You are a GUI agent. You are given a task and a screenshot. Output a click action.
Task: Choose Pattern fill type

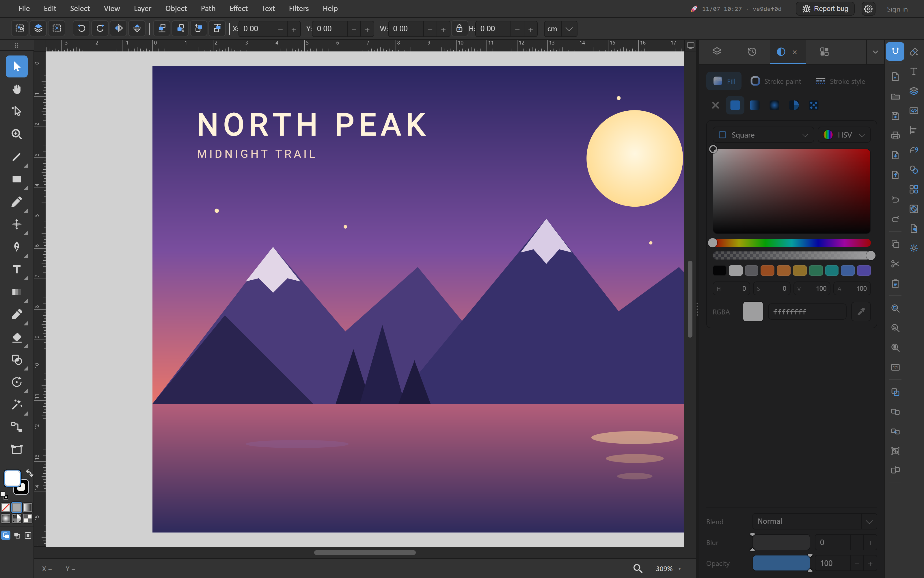tap(814, 105)
